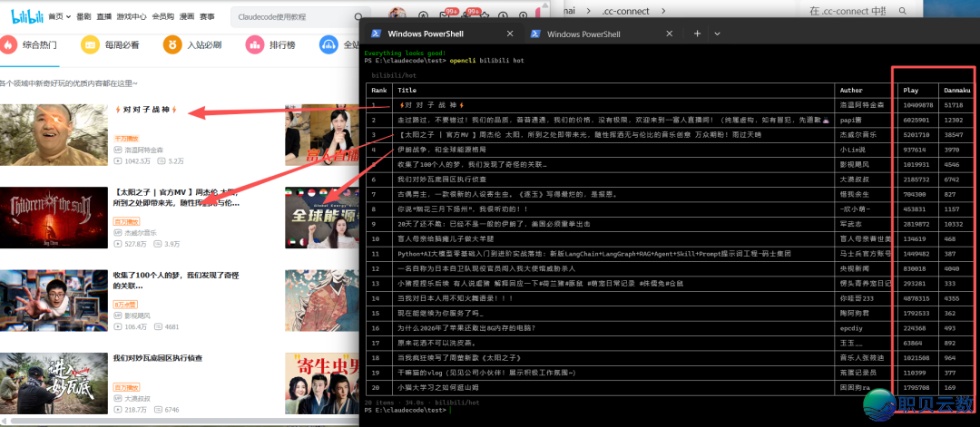
Task: Click the .cc-connect breadcrumb in Explorer window
Action: click(625, 11)
